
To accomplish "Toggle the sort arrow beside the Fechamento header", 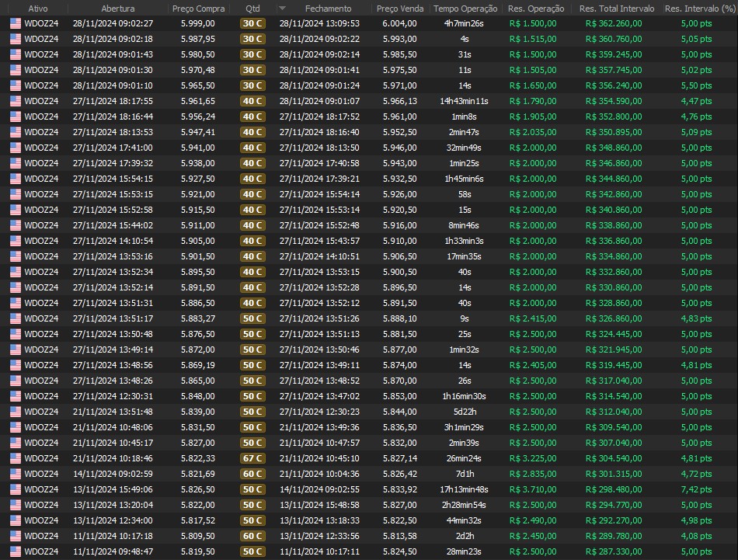I will pos(283,9).
